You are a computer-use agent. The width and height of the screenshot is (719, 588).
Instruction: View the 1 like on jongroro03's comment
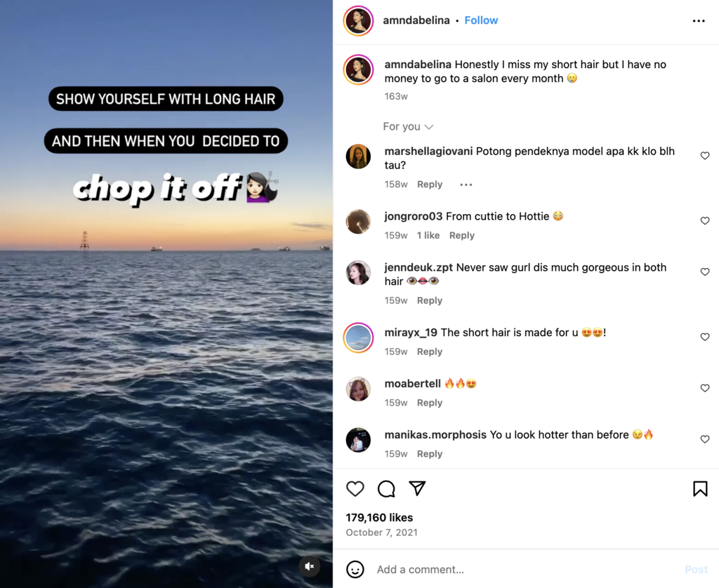click(x=428, y=235)
